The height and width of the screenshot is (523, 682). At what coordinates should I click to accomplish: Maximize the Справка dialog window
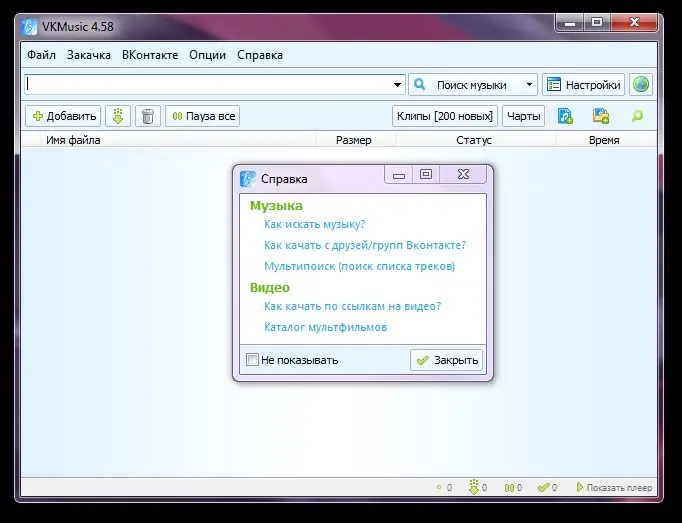[426, 174]
